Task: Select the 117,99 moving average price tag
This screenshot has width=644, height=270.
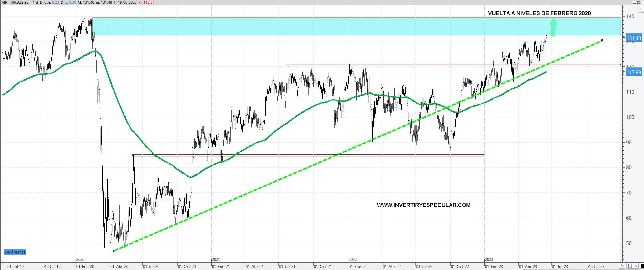Action: [x=634, y=72]
